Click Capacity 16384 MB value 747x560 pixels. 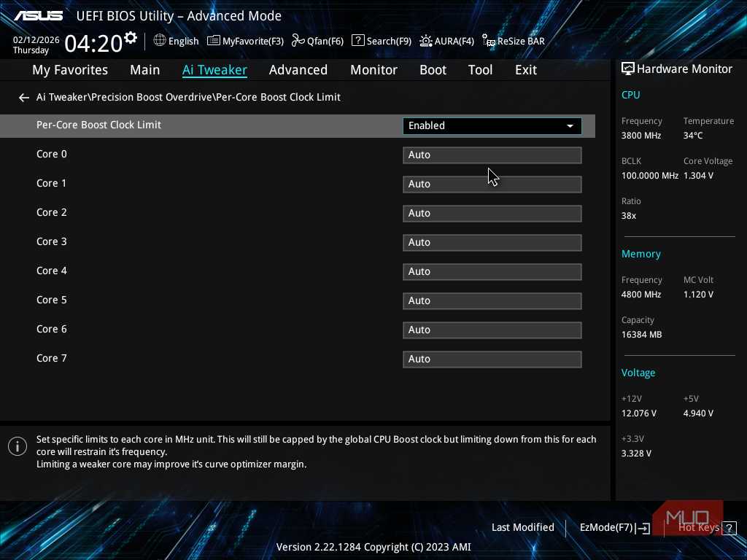[x=642, y=335]
